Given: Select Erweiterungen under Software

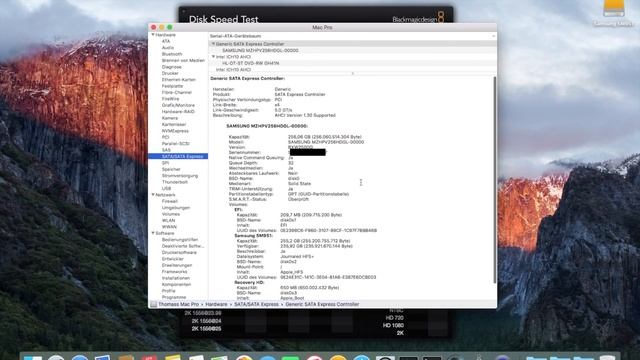Looking at the screenshot, I should pyautogui.click(x=177, y=265).
